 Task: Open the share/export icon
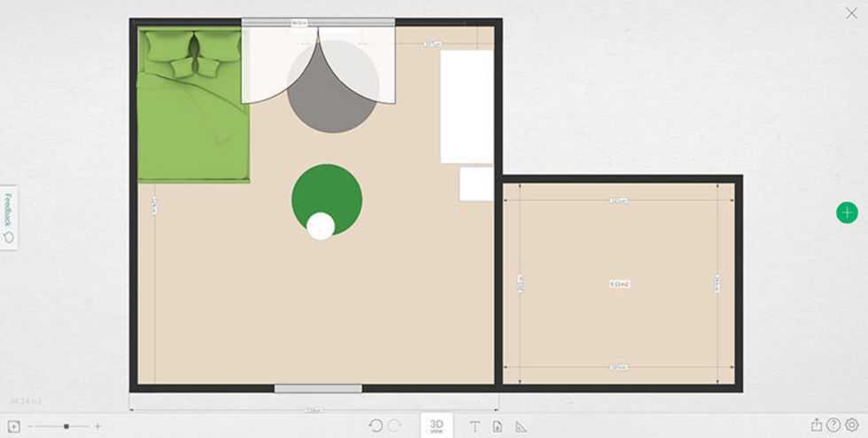coord(816,426)
